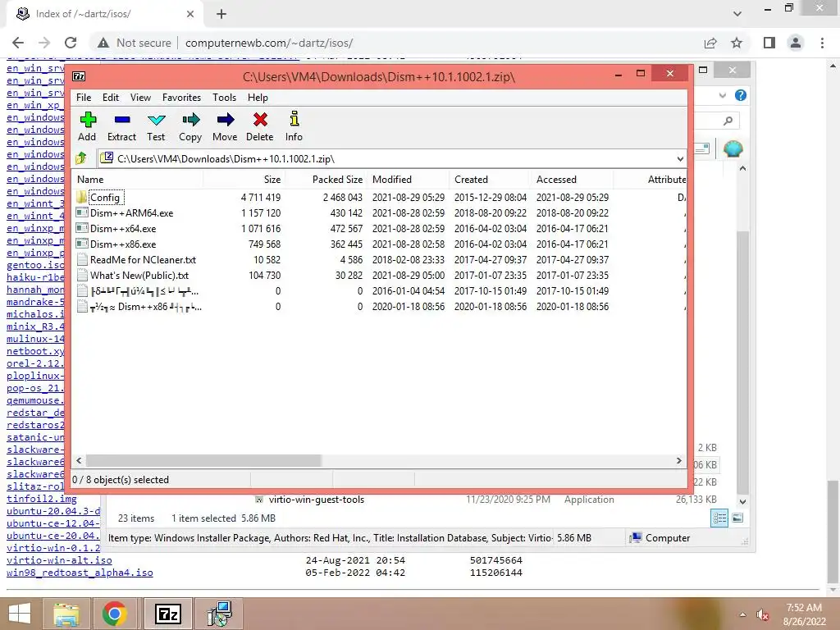This screenshot has height=630, width=840.
Task: Click the Chrome address bar URL
Action: click(269, 43)
